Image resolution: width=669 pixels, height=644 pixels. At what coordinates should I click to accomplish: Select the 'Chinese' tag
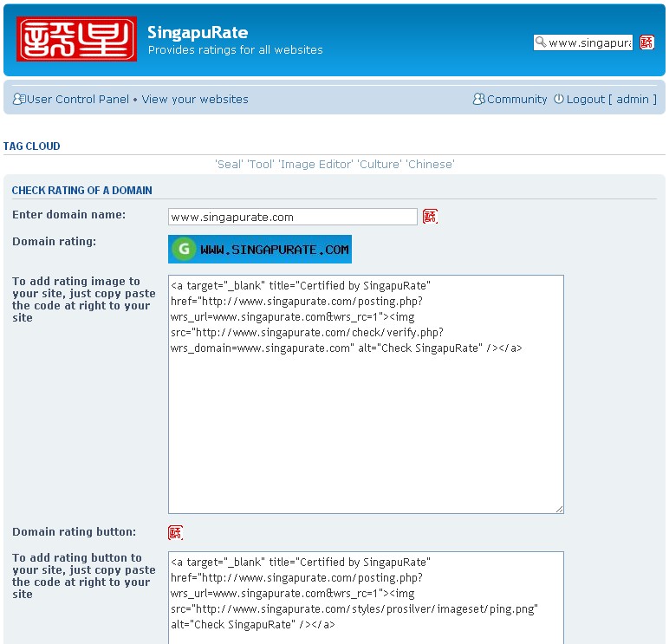(430, 165)
